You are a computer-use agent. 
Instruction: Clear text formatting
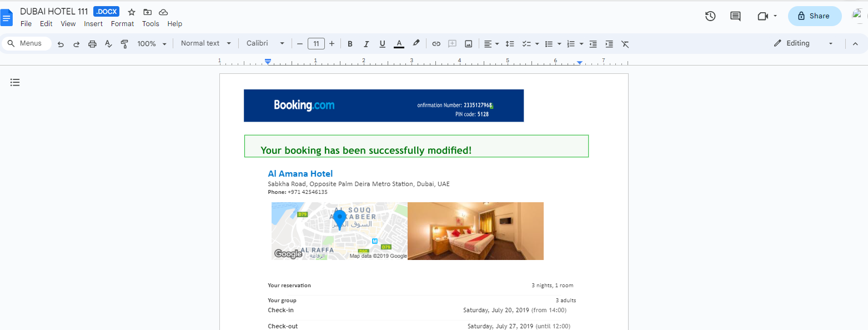tap(625, 44)
